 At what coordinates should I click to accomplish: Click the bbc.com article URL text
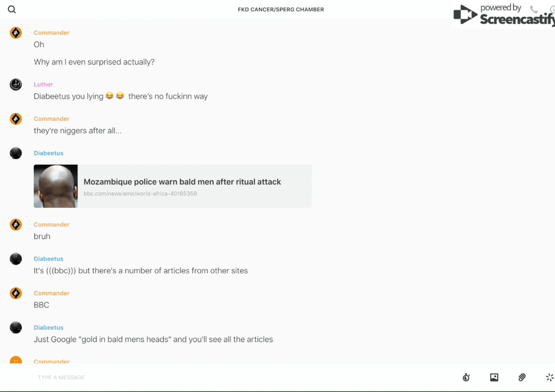pos(140,194)
